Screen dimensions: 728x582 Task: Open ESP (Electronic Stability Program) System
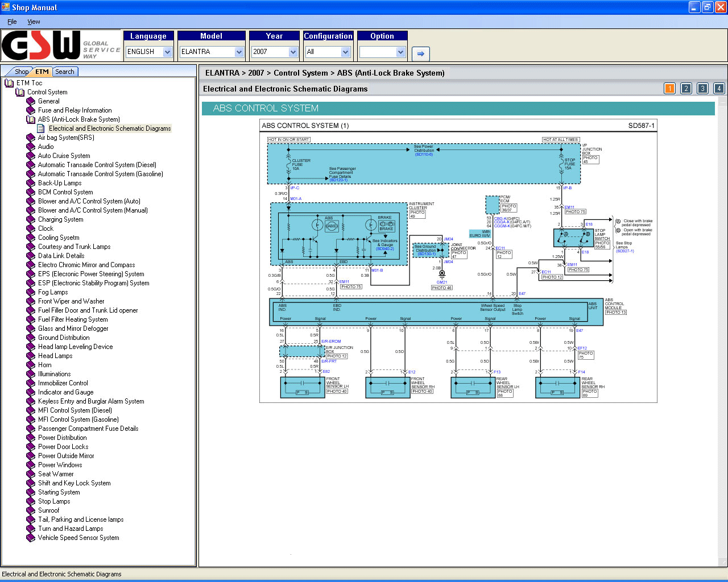pos(94,283)
